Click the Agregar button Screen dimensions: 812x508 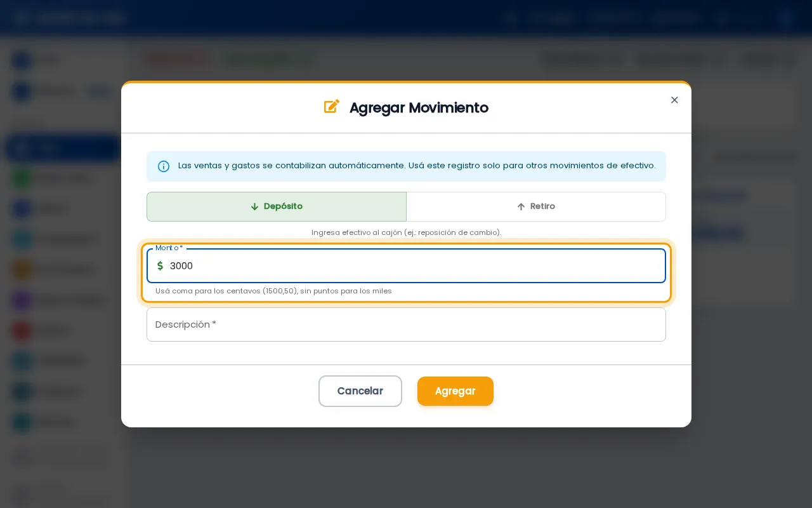coord(455,391)
